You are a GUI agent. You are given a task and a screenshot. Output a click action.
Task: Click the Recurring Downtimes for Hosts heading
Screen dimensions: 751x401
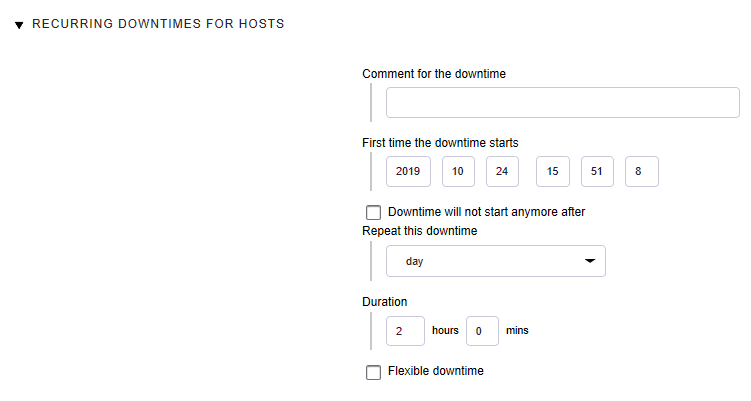[158, 24]
